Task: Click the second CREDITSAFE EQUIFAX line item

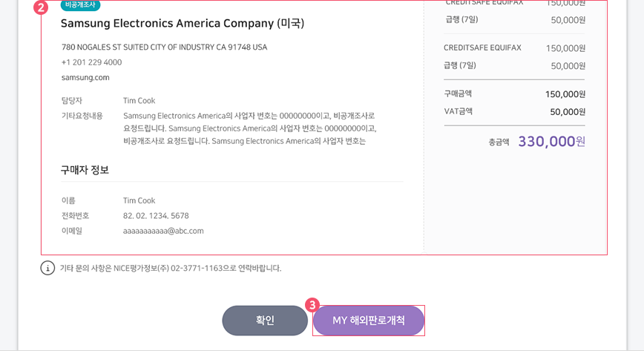Action: 514,48
